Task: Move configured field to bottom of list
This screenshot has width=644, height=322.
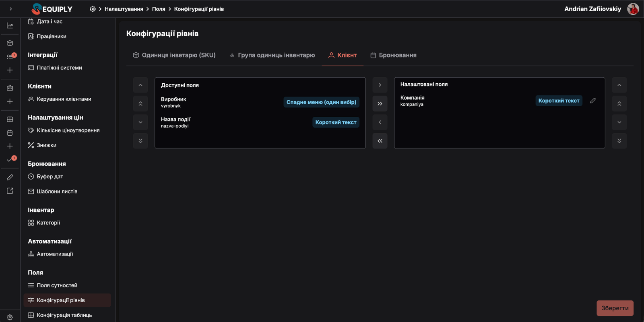Action: coord(619,141)
